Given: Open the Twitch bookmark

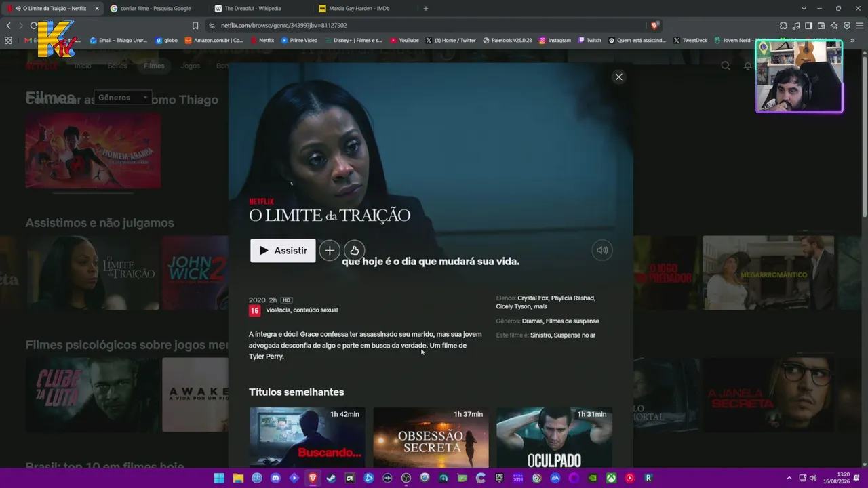Looking at the screenshot, I should [x=589, y=40].
